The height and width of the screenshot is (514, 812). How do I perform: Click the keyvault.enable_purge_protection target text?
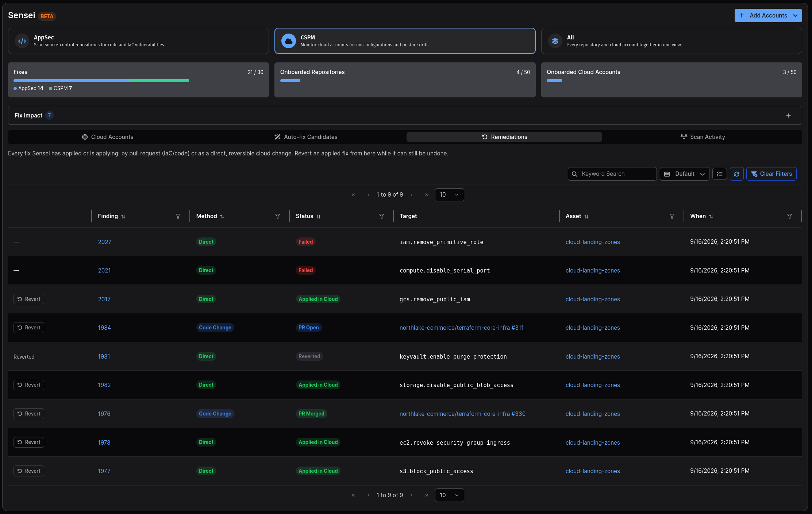click(x=453, y=357)
